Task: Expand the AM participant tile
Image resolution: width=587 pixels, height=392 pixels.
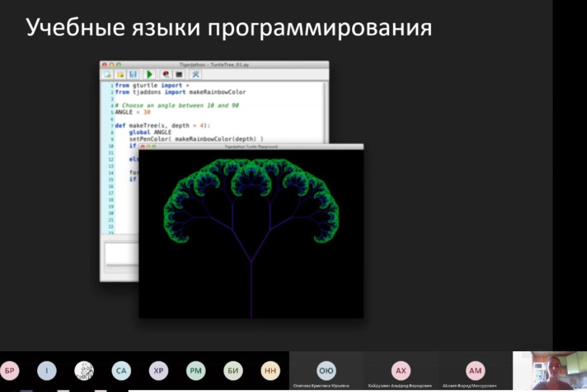Action: tap(475, 370)
